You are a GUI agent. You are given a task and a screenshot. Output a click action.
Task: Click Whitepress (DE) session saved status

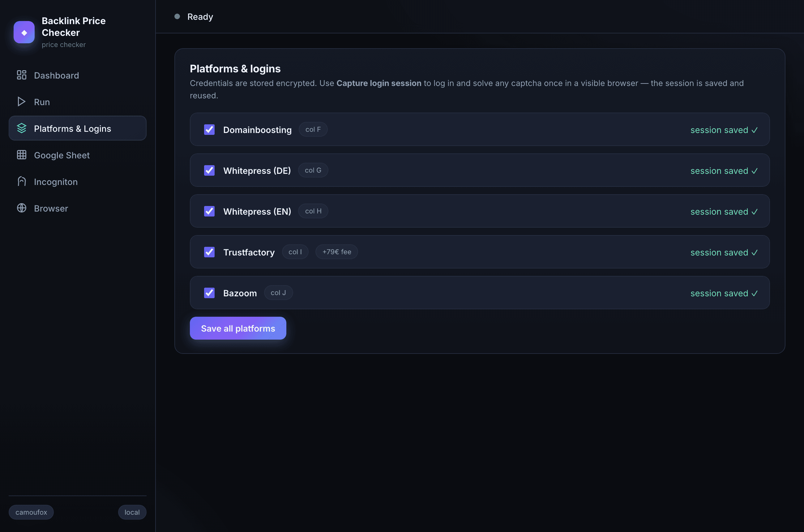click(x=724, y=171)
